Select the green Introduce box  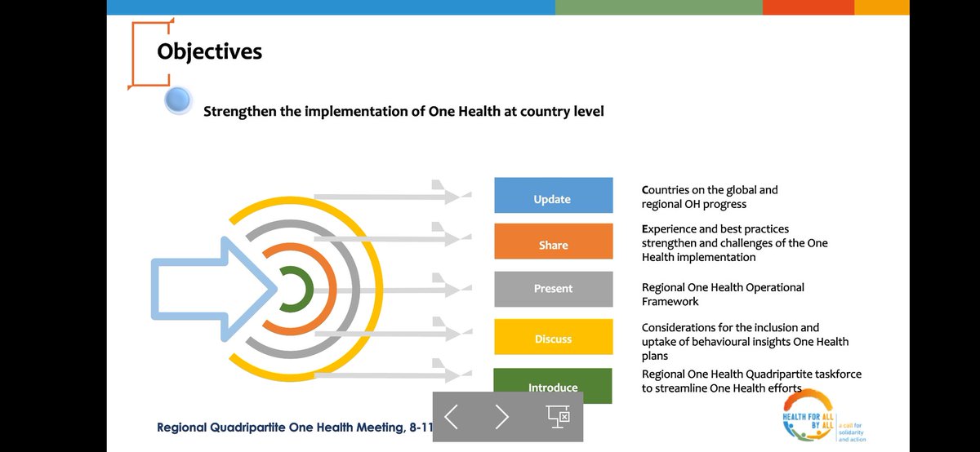coord(553,380)
